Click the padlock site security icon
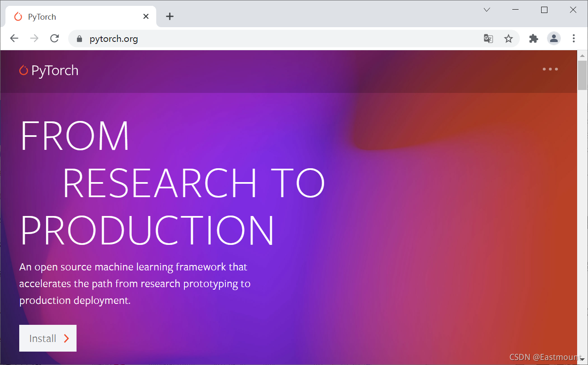This screenshot has width=588, height=365. pyautogui.click(x=79, y=39)
